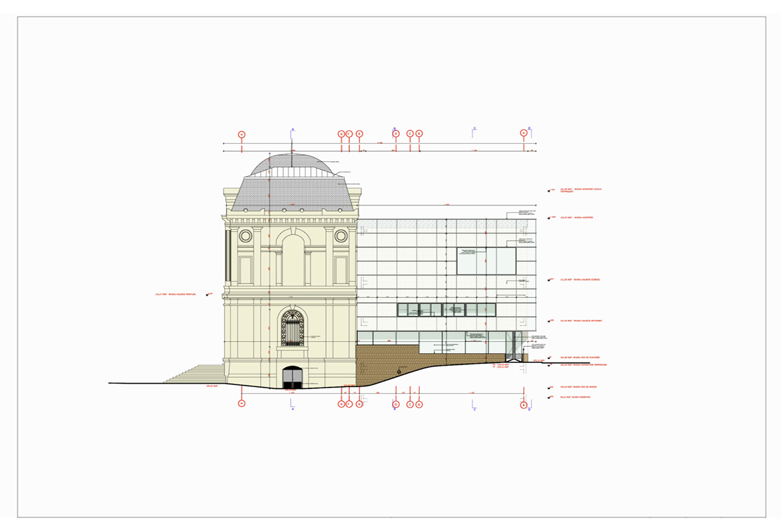
Task: Click grid marker E above the drawing
Action: (x=359, y=134)
